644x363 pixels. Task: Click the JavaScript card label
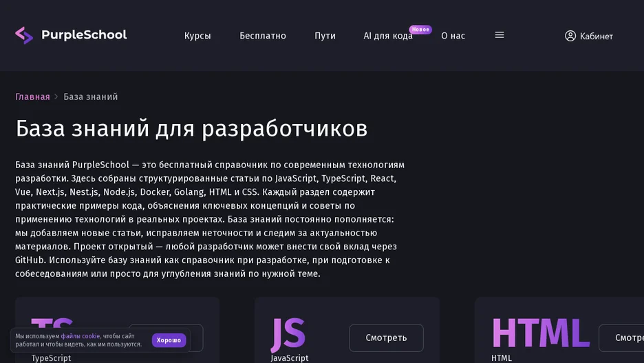coord(290,358)
